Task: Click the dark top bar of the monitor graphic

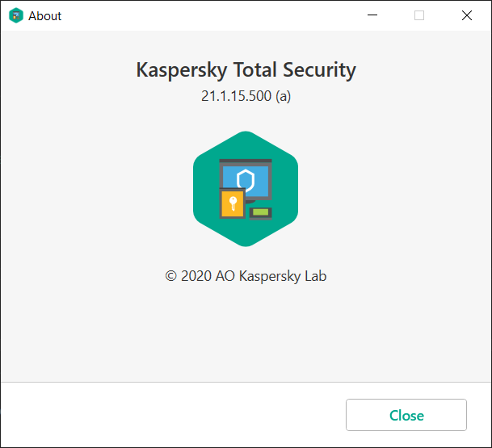Action: [246, 162]
